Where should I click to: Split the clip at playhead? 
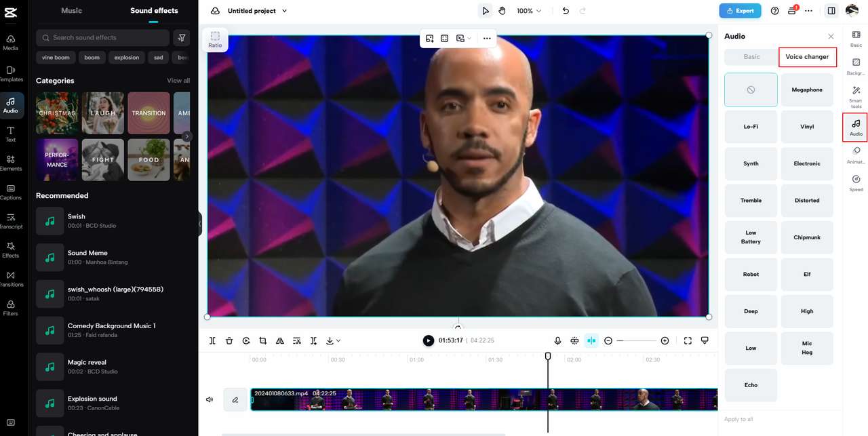(x=212, y=340)
